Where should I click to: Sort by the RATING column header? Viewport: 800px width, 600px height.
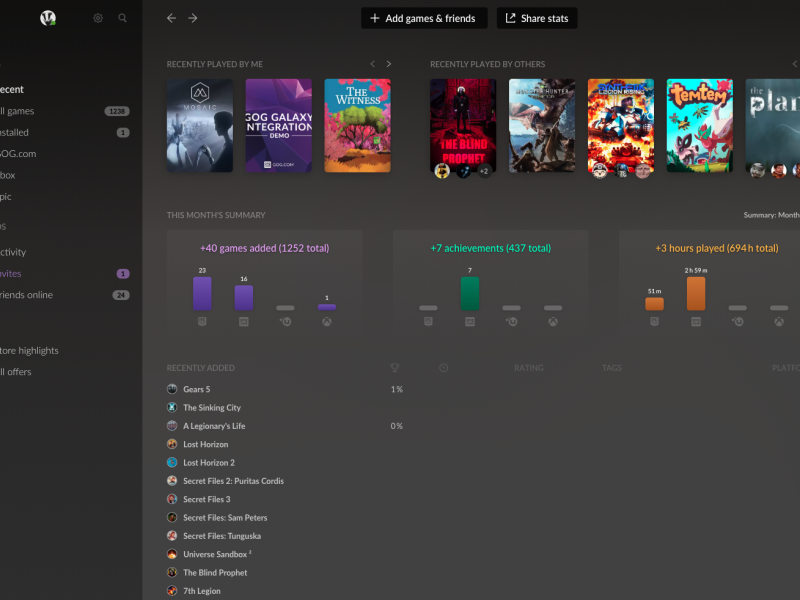pos(529,368)
